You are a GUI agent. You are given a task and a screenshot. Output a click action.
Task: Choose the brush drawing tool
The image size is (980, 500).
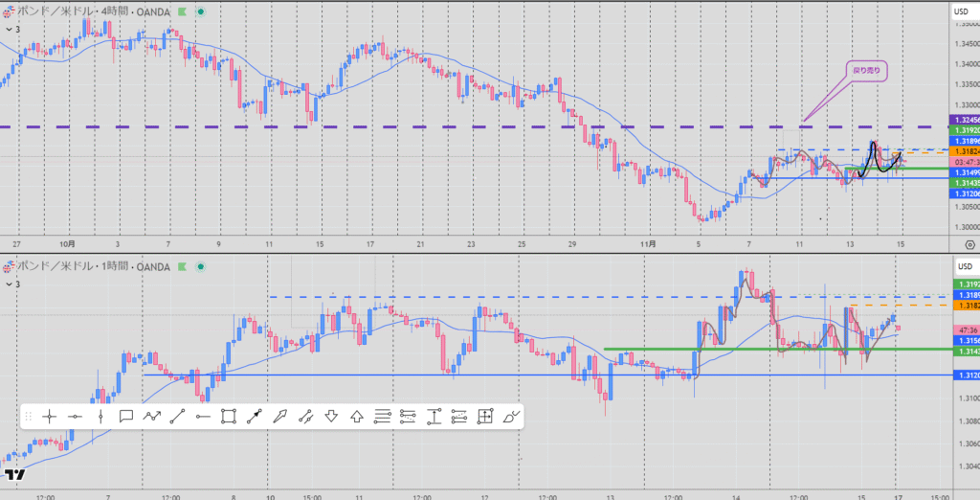[511, 416]
